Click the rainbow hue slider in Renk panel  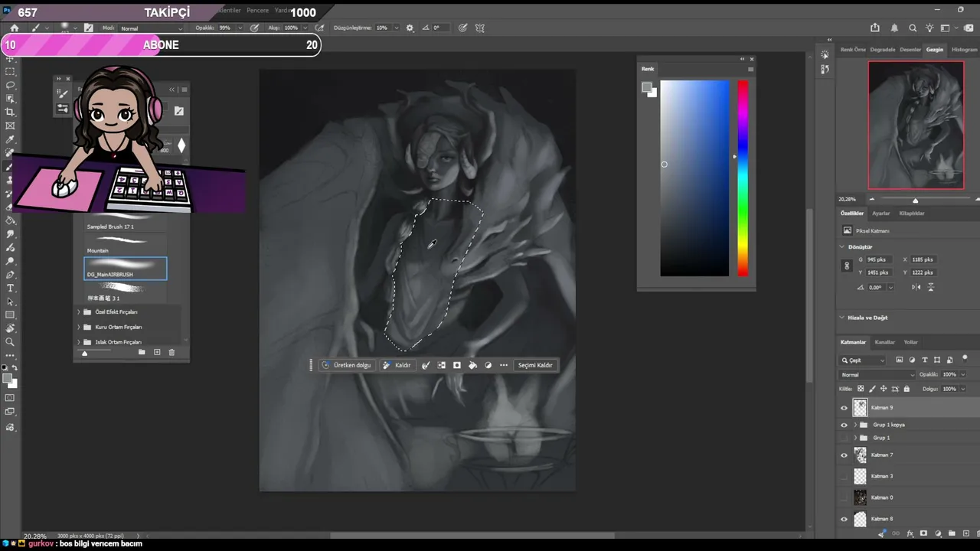point(743,178)
